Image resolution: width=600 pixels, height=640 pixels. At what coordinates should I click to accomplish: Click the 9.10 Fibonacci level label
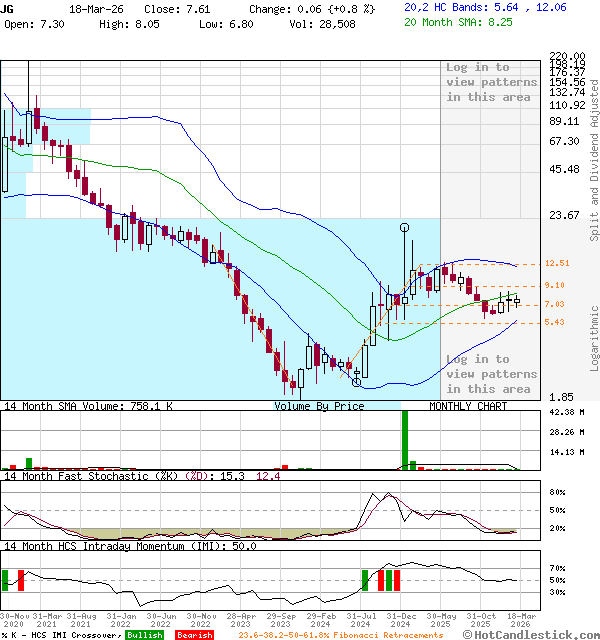pyautogui.click(x=556, y=285)
